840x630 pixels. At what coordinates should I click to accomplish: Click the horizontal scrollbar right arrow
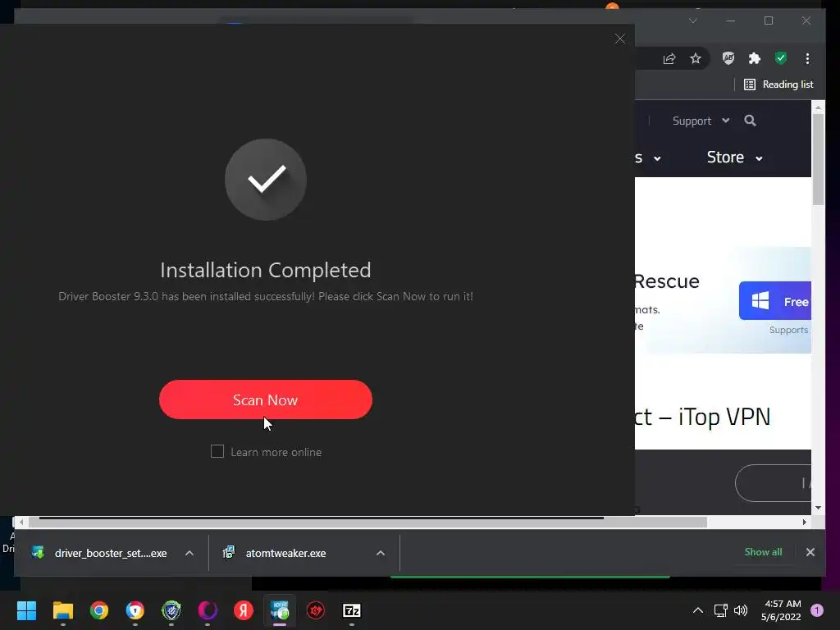[804, 522]
